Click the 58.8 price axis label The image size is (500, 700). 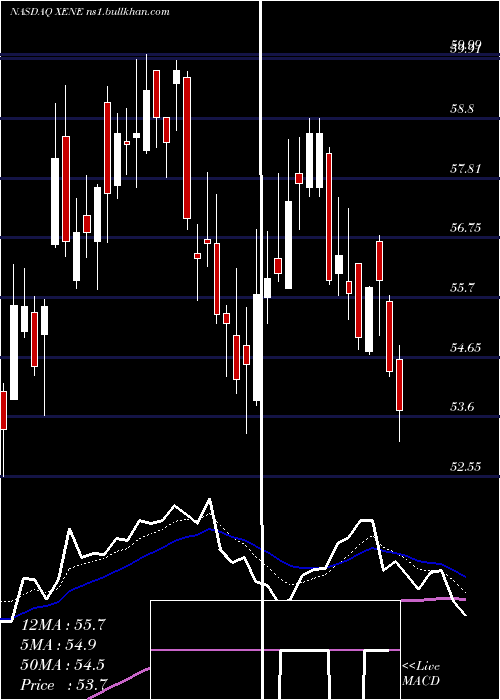click(x=462, y=109)
